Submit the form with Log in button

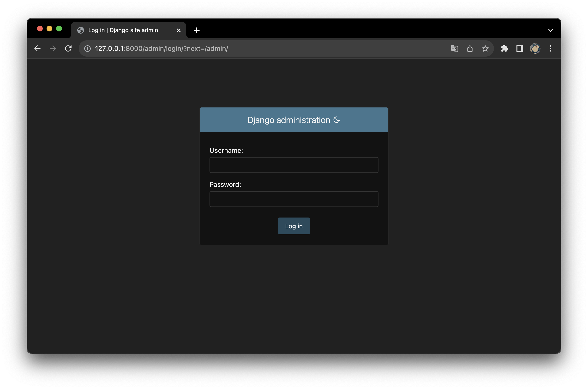294,226
